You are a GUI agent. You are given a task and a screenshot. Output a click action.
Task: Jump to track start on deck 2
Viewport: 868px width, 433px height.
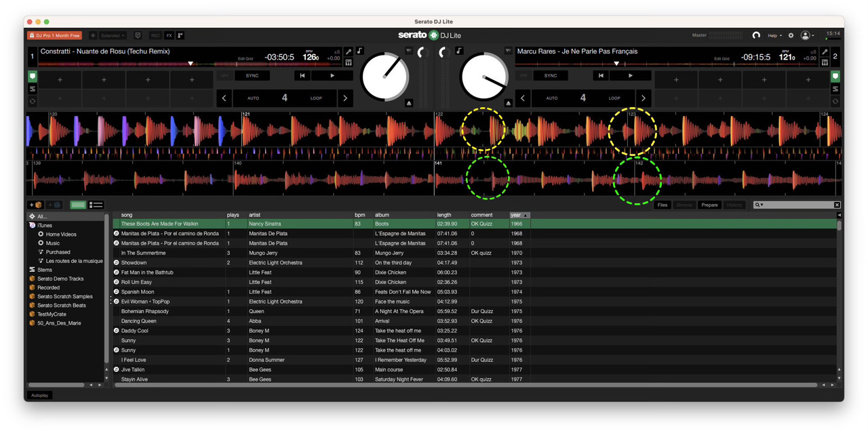point(601,76)
